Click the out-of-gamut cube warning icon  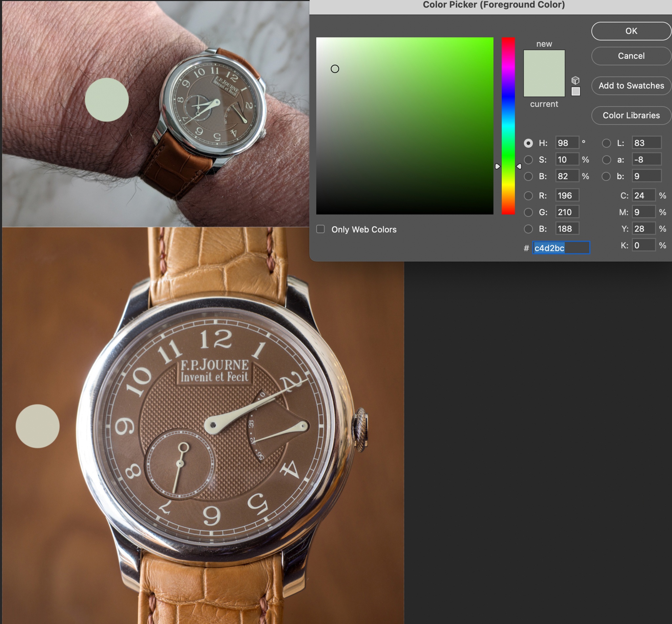pyautogui.click(x=575, y=80)
